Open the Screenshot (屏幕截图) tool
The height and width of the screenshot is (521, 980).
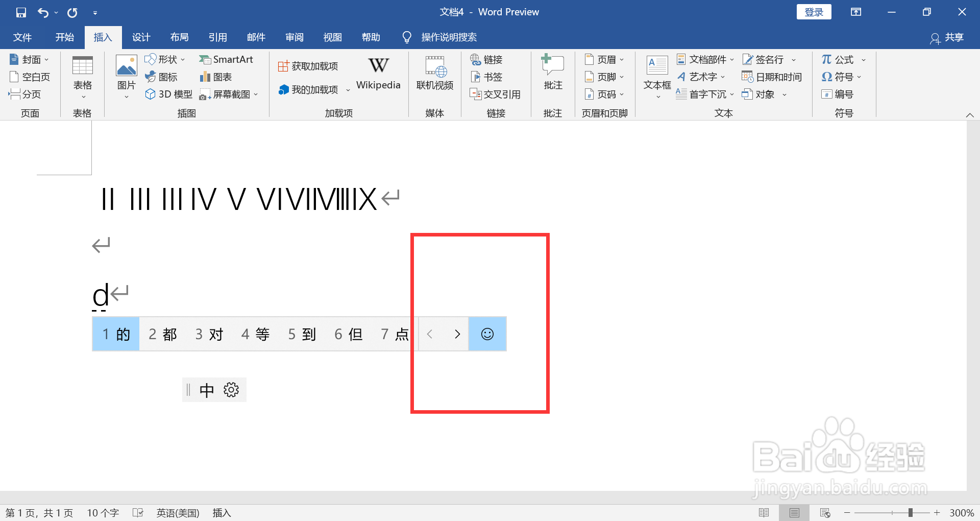229,94
